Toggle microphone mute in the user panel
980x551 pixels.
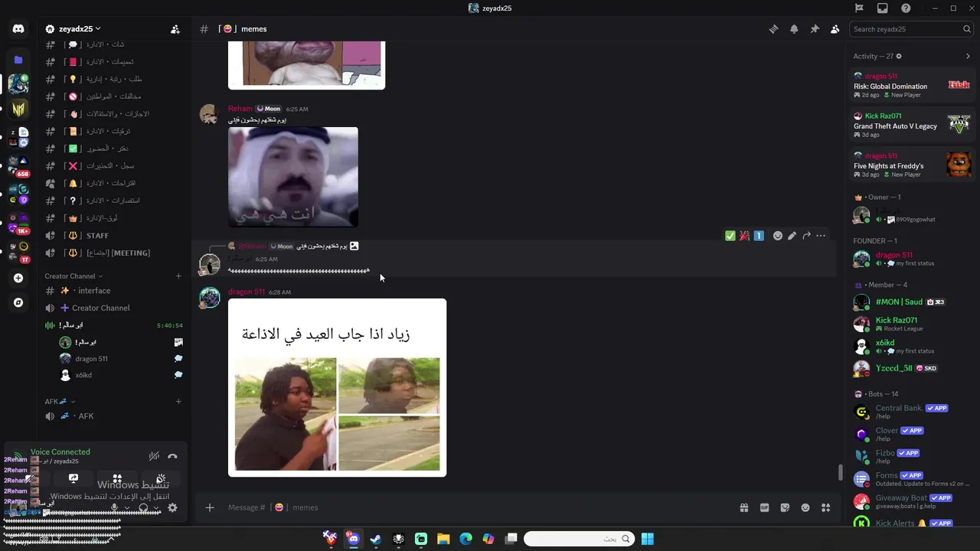click(x=115, y=507)
